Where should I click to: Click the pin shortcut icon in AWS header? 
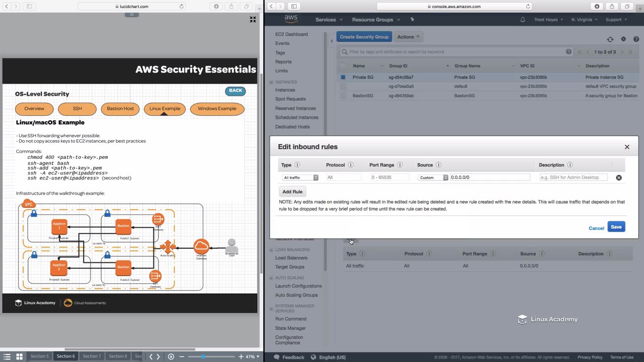click(412, 20)
